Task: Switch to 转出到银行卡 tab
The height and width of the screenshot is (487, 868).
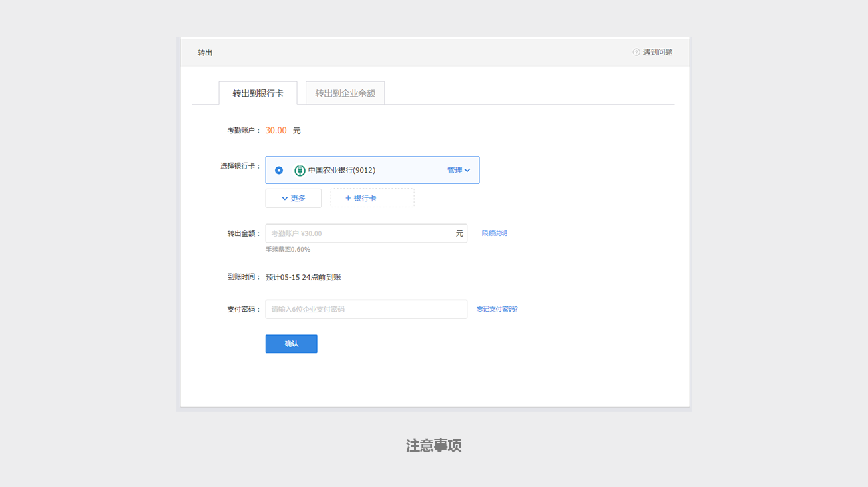Action: point(258,93)
